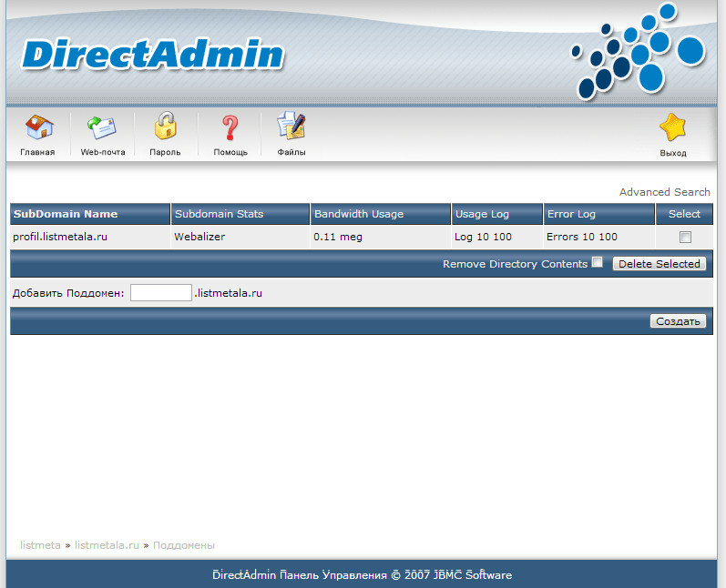Open the Web-почта mail icon
The width and height of the screenshot is (726, 588).
[101, 127]
